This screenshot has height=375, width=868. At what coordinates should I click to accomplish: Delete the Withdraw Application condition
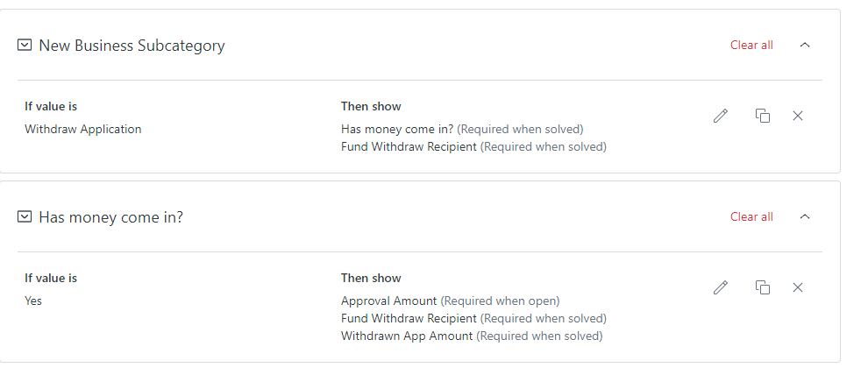coord(798,116)
